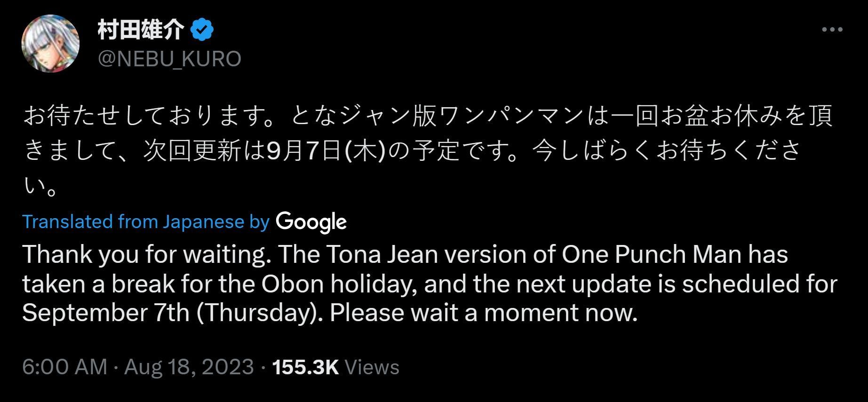This screenshot has height=402, width=868.
Task: Open 村田雄介's profile avatar picture
Action: (x=50, y=44)
